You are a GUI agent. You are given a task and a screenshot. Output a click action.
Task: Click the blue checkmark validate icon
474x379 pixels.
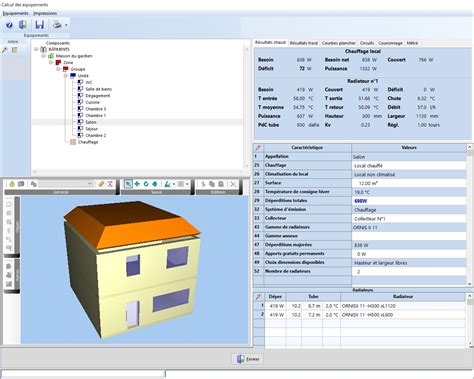(9, 25)
